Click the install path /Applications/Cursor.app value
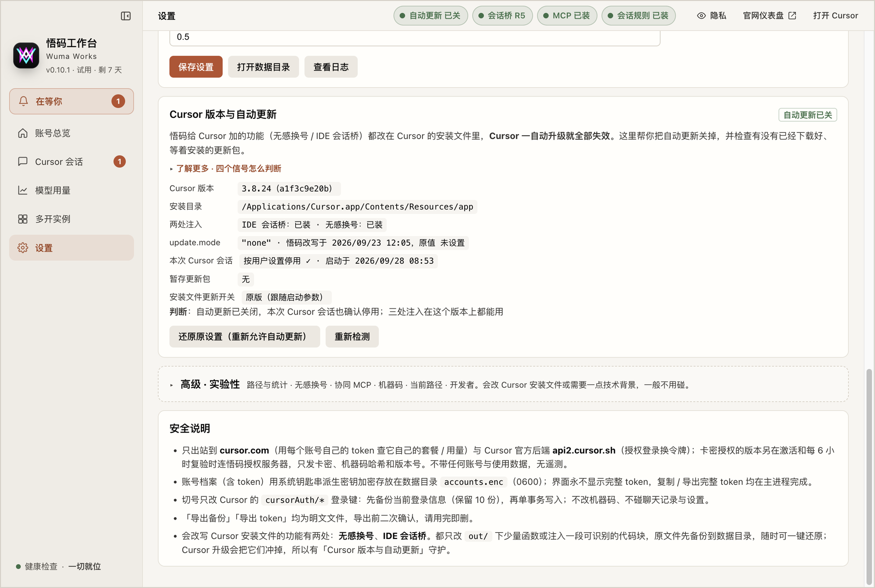Image resolution: width=875 pixels, height=588 pixels. 357,207
